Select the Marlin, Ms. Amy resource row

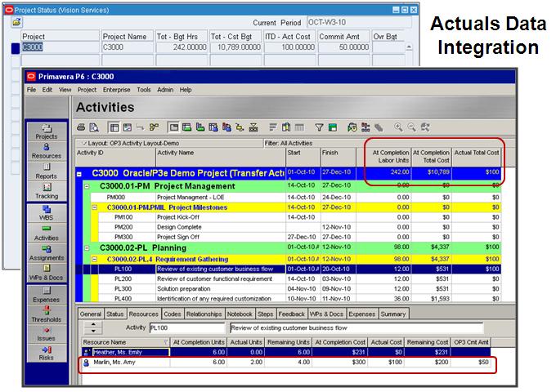click(286, 363)
